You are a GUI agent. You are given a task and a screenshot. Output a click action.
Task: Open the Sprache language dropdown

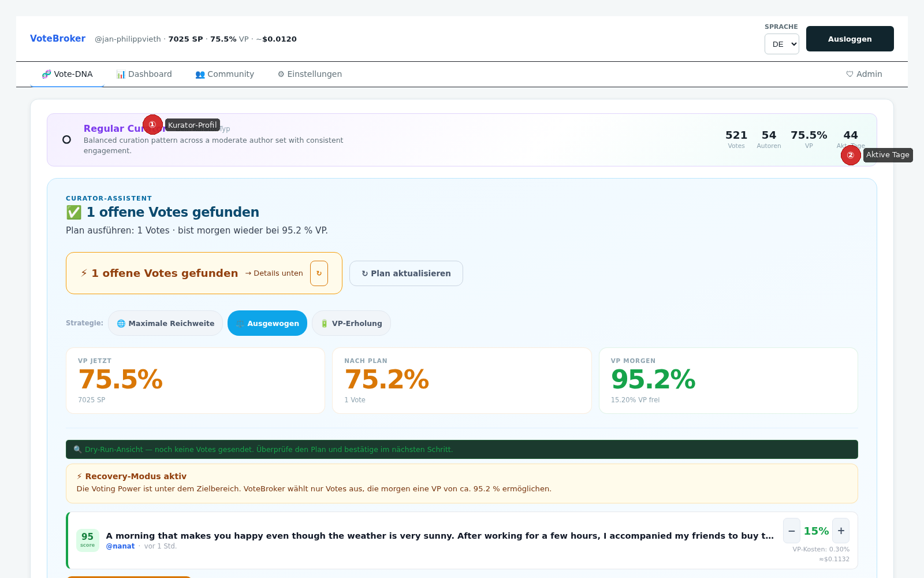click(x=781, y=44)
